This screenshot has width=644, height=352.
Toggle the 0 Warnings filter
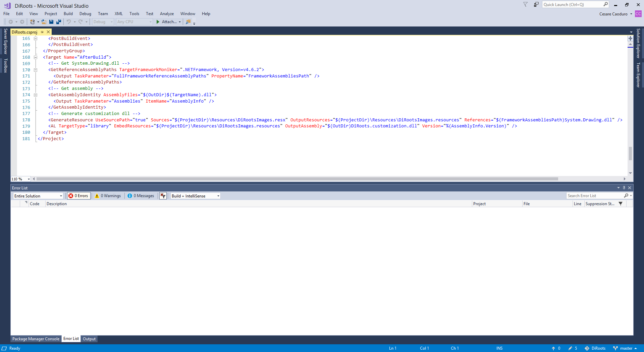108,196
